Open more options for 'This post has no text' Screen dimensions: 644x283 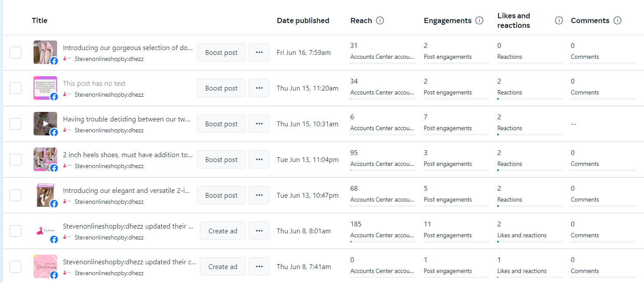click(x=259, y=88)
